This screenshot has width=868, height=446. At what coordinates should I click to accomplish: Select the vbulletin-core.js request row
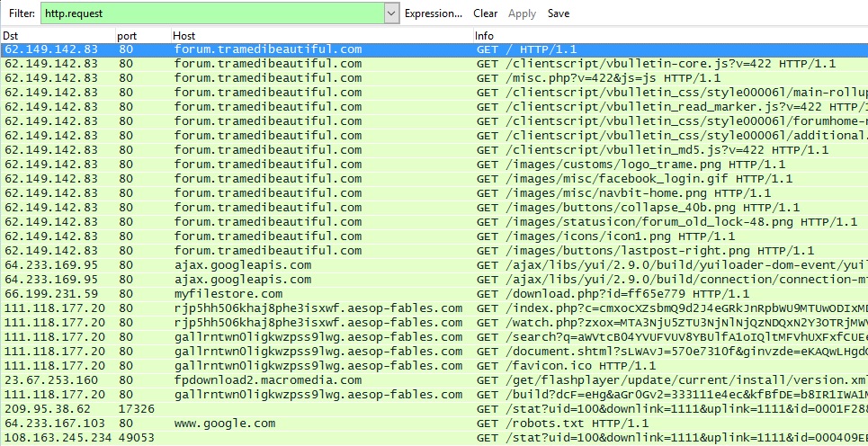click(x=434, y=64)
